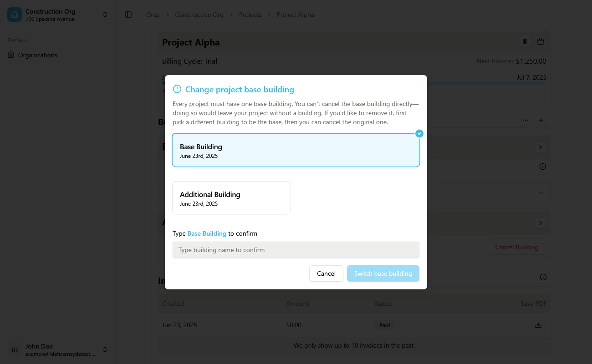The height and width of the screenshot is (364, 592).
Task: Focus the building name confirmation field
Action: (x=296, y=250)
